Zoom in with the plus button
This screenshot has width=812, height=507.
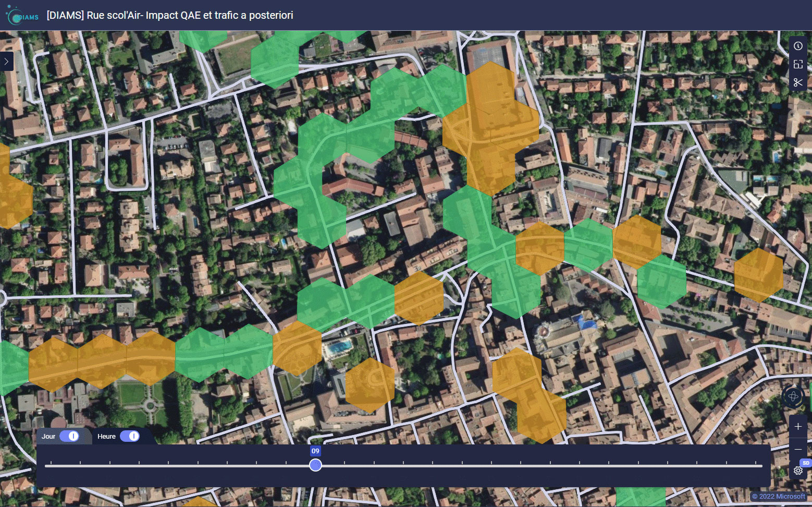click(x=798, y=427)
